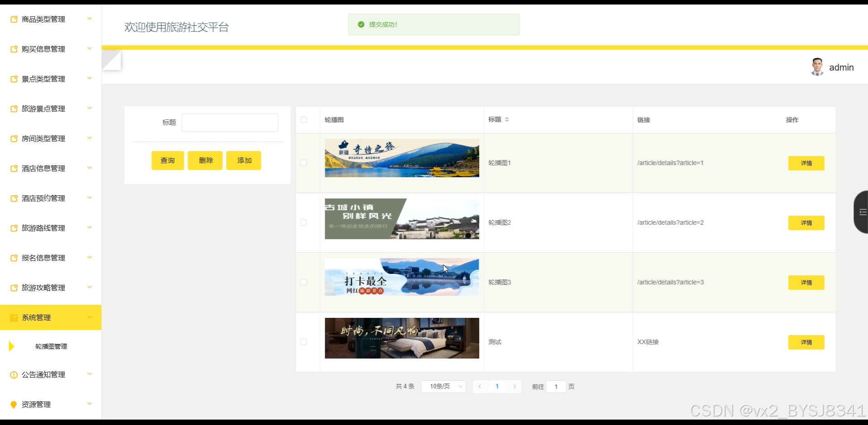Check the 测试 row checkbox
Viewport: 868px width, 425px height.
tap(304, 342)
